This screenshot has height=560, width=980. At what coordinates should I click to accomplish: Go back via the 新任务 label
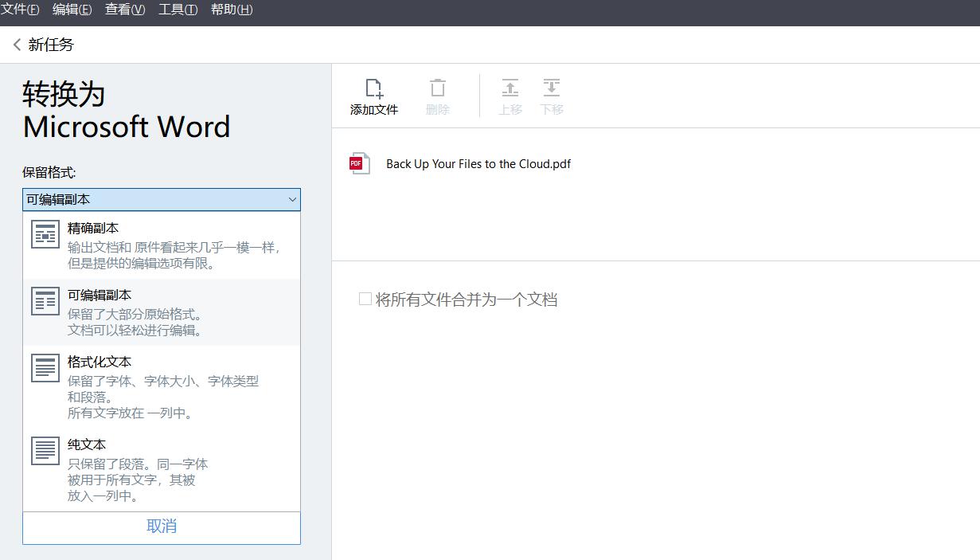51,45
